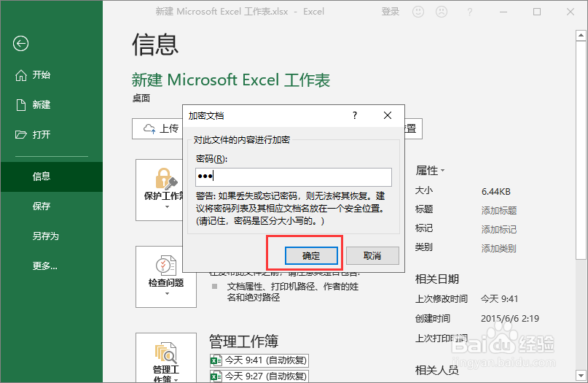
Task: Click the back arrow circle icon
Action: 20,44
